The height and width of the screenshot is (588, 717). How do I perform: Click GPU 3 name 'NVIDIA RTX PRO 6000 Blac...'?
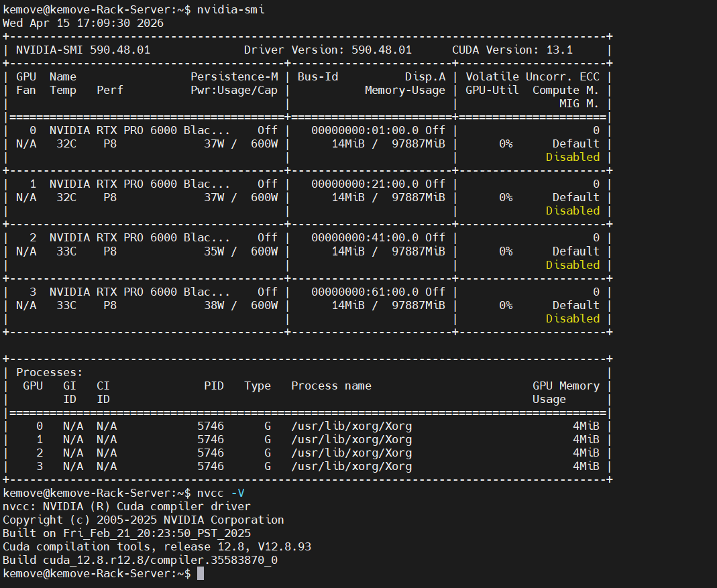tap(140, 292)
